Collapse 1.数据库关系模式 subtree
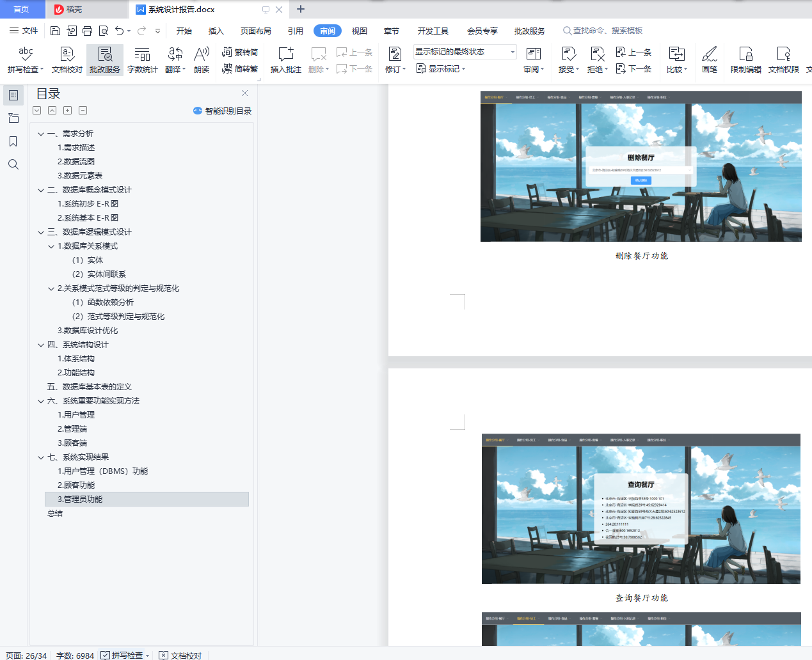Screen dimensions: 812x660 [51, 246]
